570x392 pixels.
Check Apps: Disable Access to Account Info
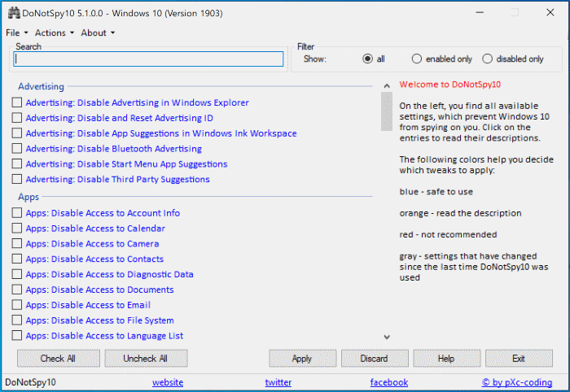(x=17, y=213)
